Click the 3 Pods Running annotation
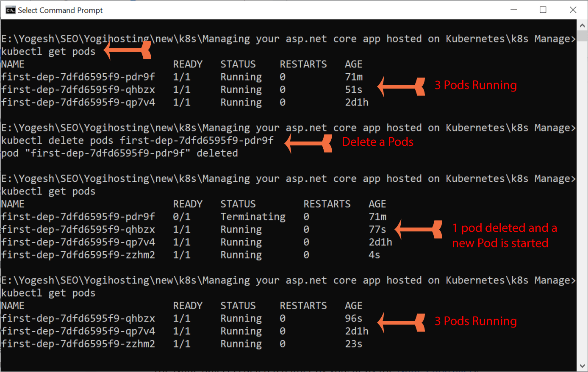The height and width of the screenshot is (372, 588). click(x=475, y=85)
